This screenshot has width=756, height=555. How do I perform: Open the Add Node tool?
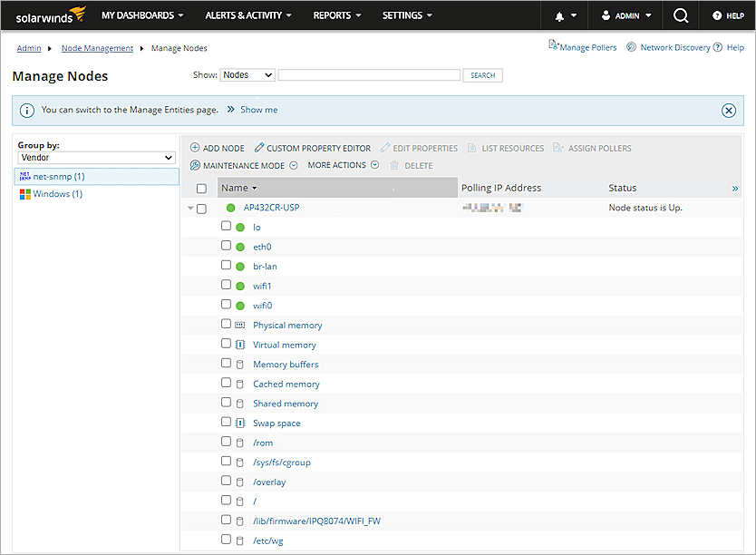pyautogui.click(x=217, y=148)
